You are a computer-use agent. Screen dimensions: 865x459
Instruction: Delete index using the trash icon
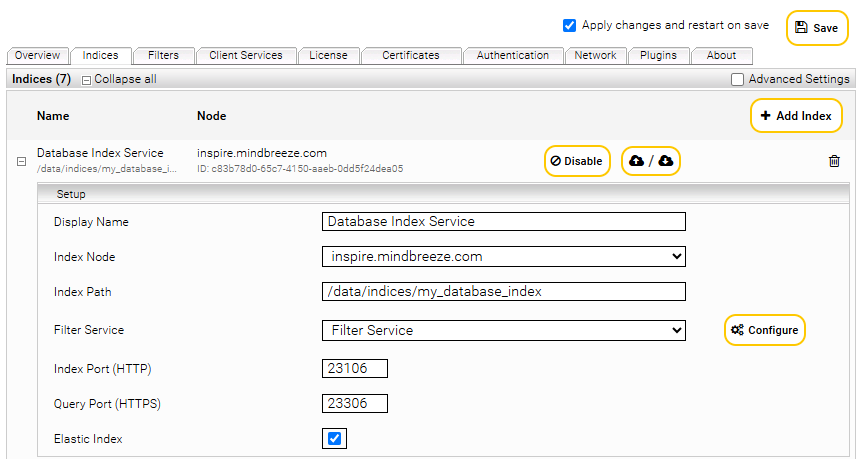pos(834,161)
